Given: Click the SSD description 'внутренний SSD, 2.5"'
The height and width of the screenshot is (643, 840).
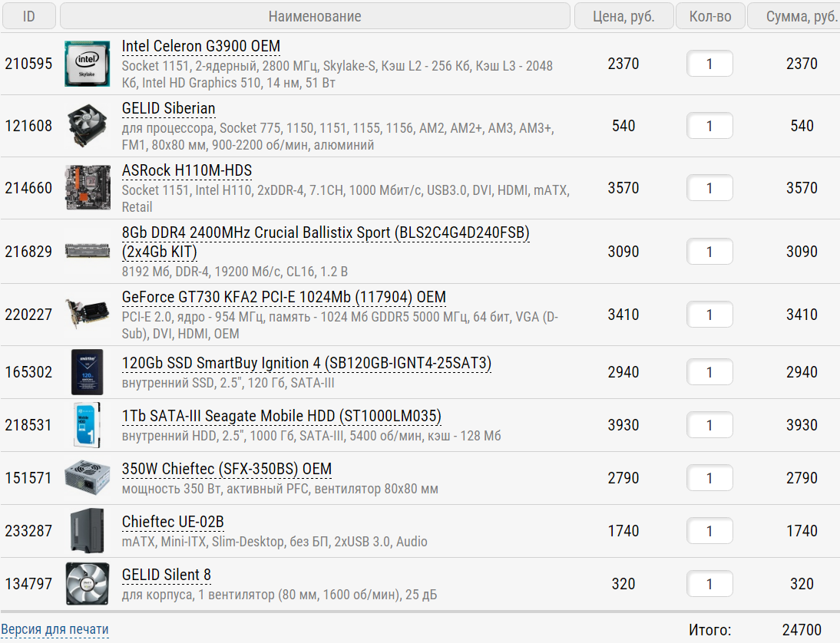Looking at the screenshot, I should (228, 383).
